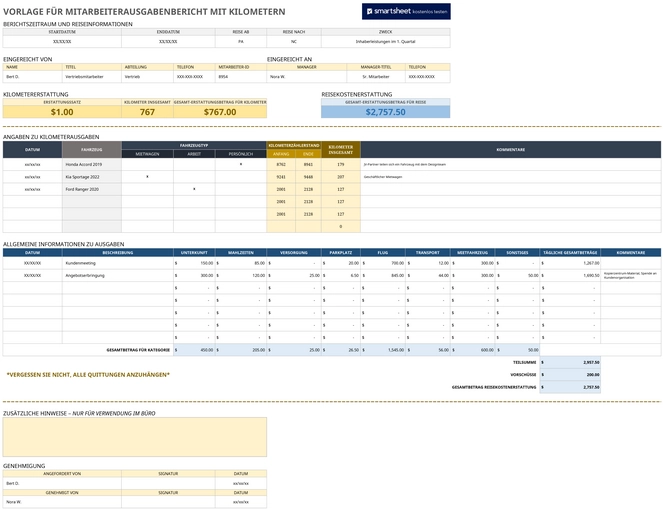Select vehicle 'Honda Accord 2019'
This screenshot has width=663, height=510.
pos(92,164)
